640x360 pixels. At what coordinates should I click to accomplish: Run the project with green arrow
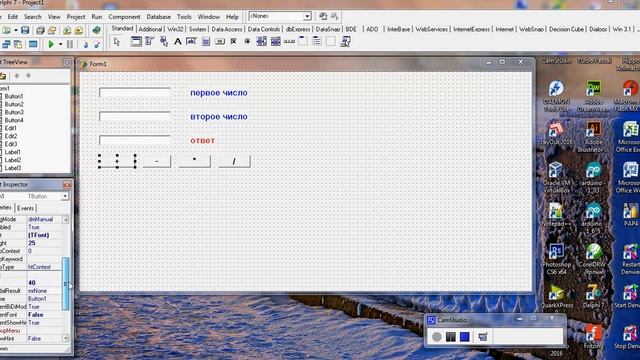click(x=51, y=44)
